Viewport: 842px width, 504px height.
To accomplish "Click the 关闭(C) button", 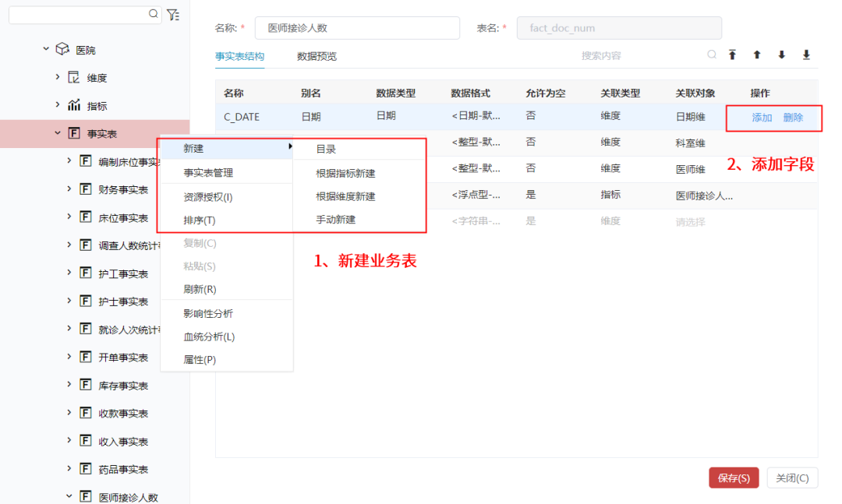I will pos(792,478).
